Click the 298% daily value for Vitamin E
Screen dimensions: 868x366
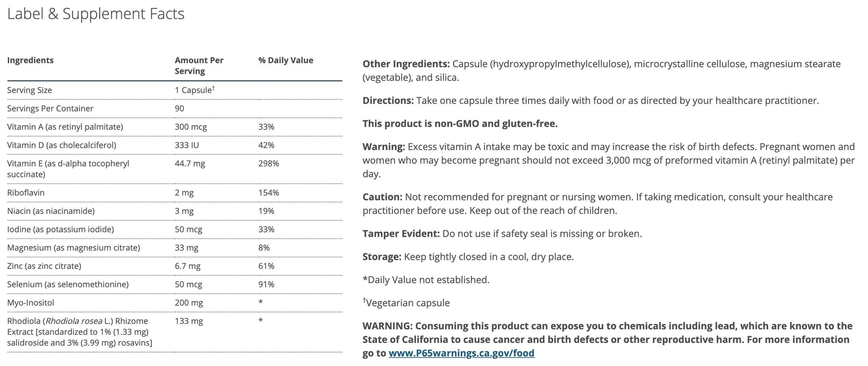click(269, 163)
